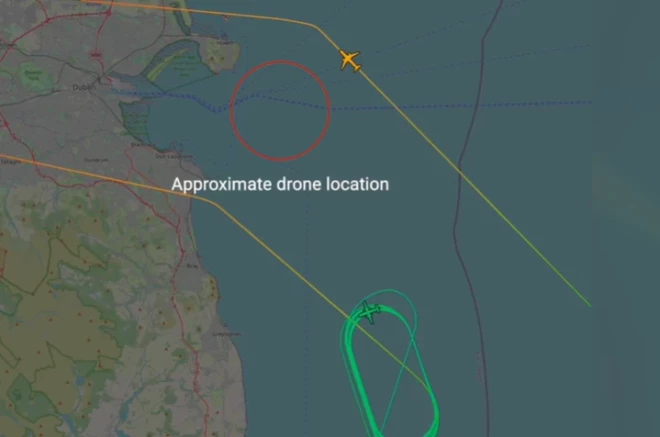660x437 pixels.
Task: Click the Dun Laoghaire label
Action: (174, 156)
